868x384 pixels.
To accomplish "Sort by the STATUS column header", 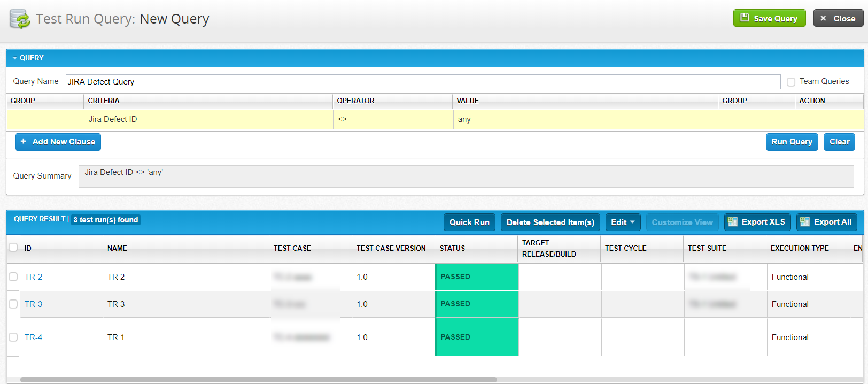I will click(452, 248).
